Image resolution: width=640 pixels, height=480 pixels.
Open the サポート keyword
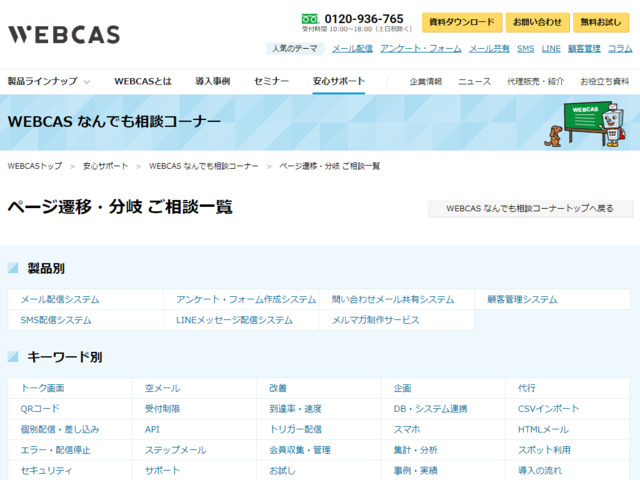click(162, 471)
